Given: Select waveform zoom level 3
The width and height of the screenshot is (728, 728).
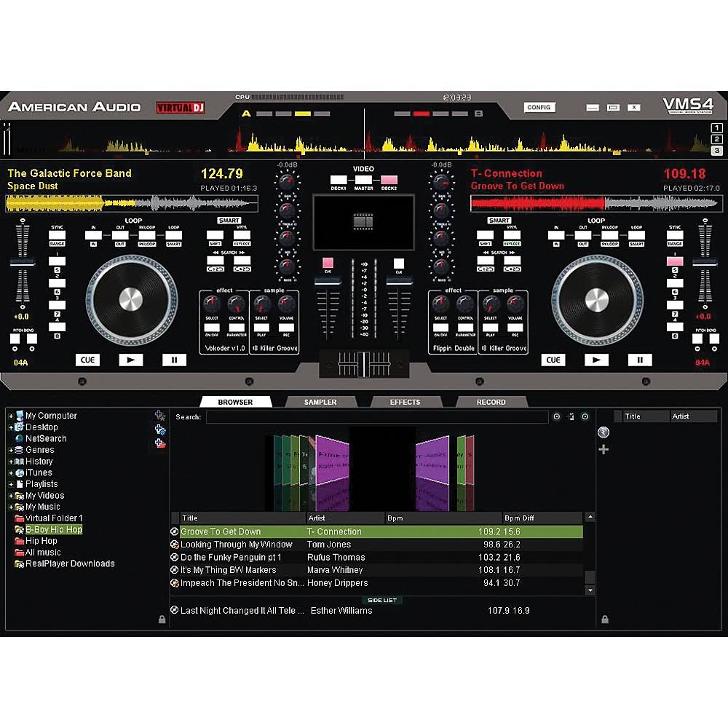Looking at the screenshot, I should pos(716,151).
